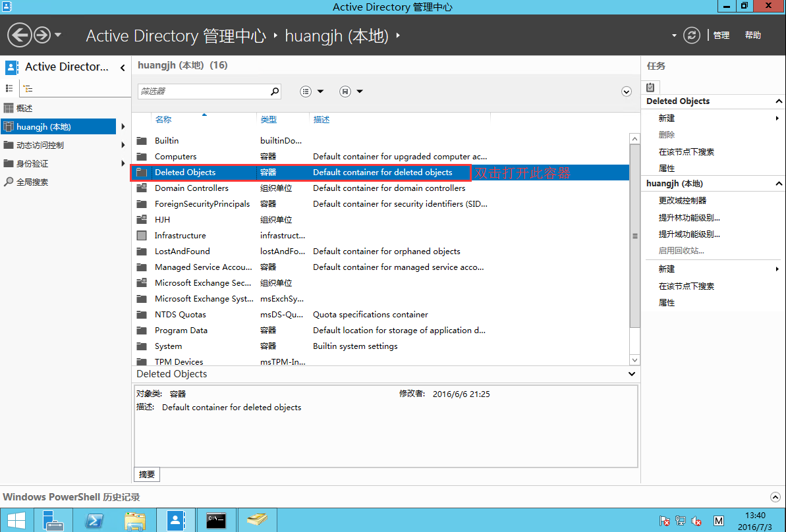Viewport: 786px width, 532px height.
Task: Expand the Windows PowerShell history pane
Action: pos(775,497)
